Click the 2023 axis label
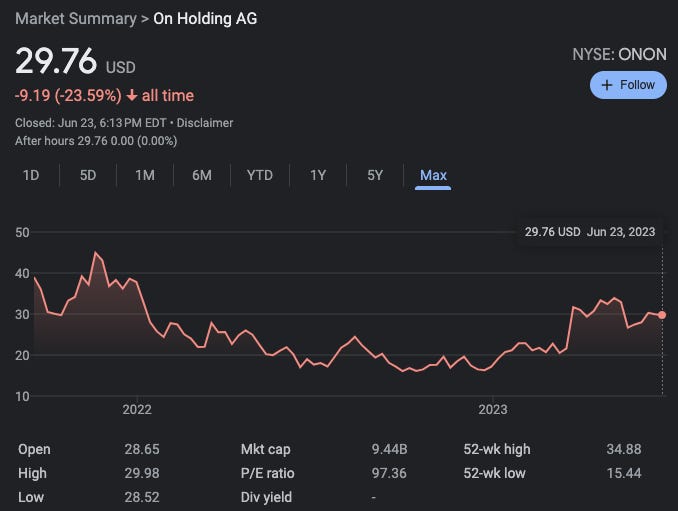 [493, 409]
